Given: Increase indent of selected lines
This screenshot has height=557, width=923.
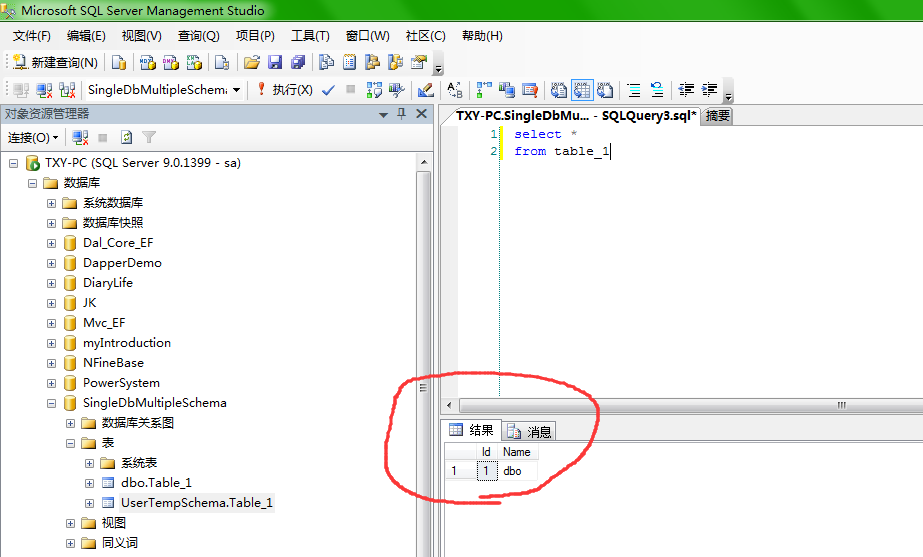Looking at the screenshot, I should (x=710, y=90).
